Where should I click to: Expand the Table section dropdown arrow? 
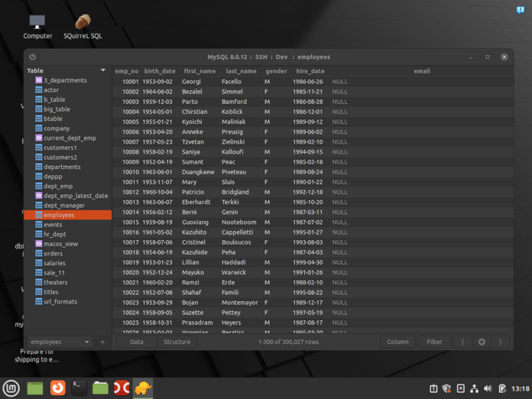(103, 70)
